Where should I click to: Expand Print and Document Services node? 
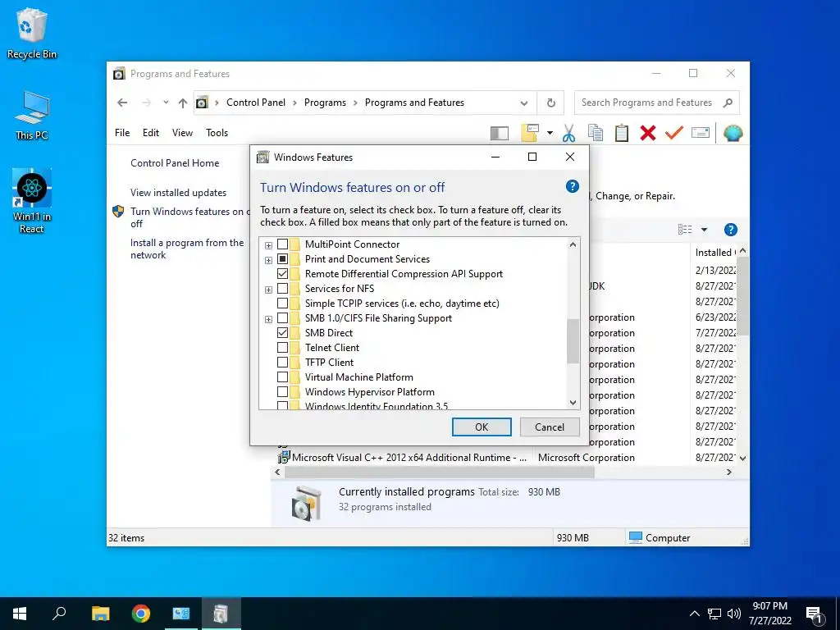click(268, 260)
